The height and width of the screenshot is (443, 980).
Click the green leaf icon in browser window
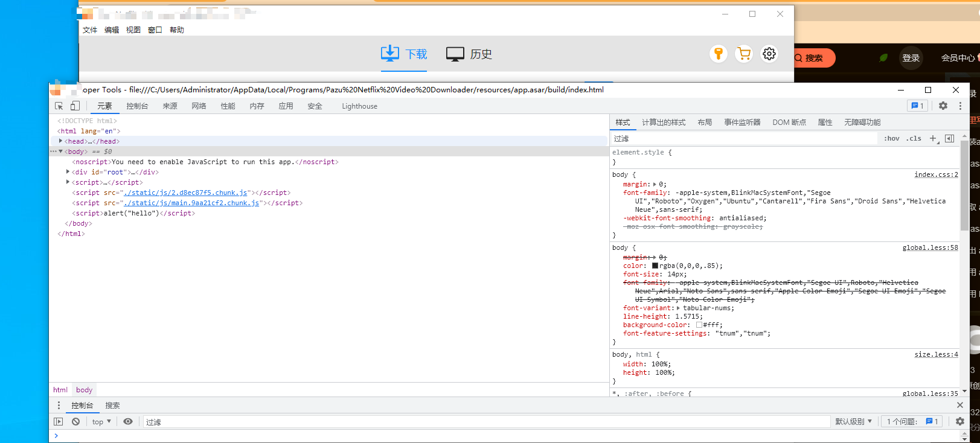pyautogui.click(x=884, y=58)
